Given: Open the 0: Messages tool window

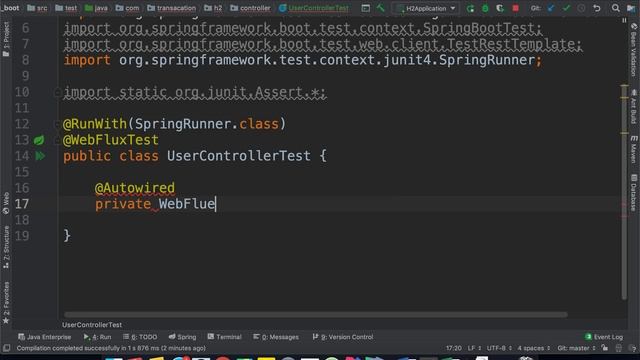Looking at the screenshot, I should [276, 337].
